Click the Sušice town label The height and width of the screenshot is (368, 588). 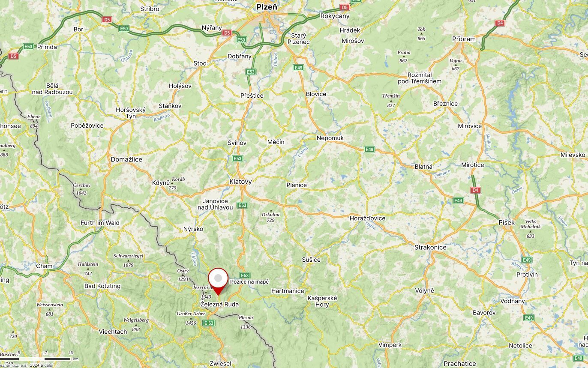[311, 260]
